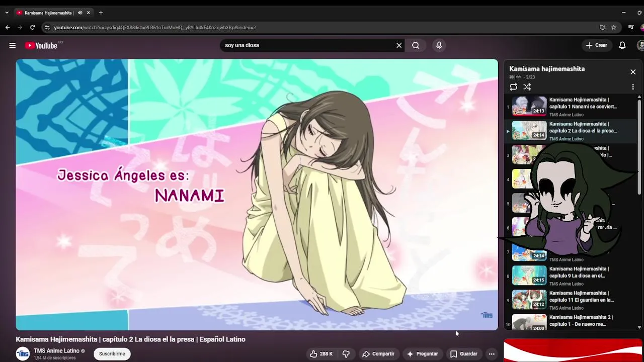Go to YouTube home via logo
This screenshot has width=644, height=362.
(x=42, y=45)
